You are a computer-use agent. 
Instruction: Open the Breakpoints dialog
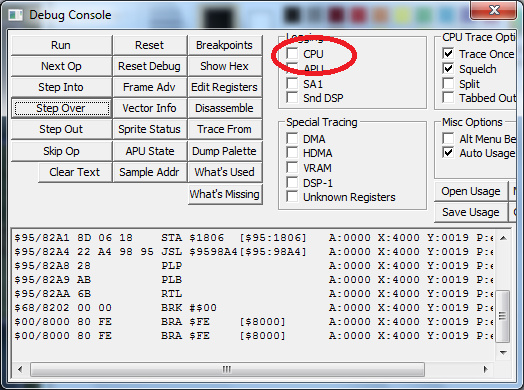point(225,45)
